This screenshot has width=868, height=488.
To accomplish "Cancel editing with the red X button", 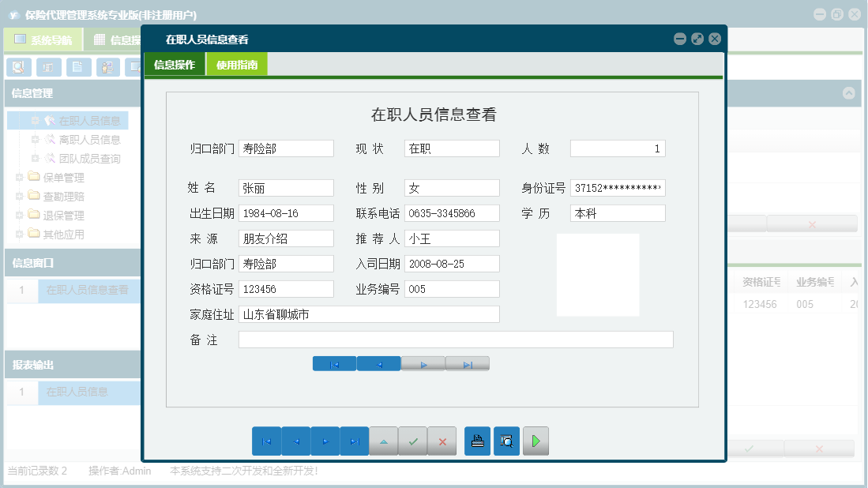I will click(x=442, y=441).
